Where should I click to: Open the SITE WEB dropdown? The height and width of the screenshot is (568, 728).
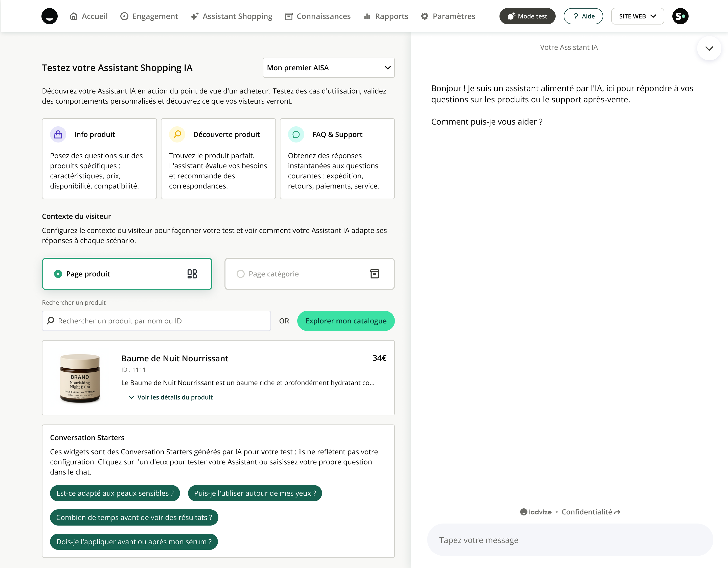637,16
